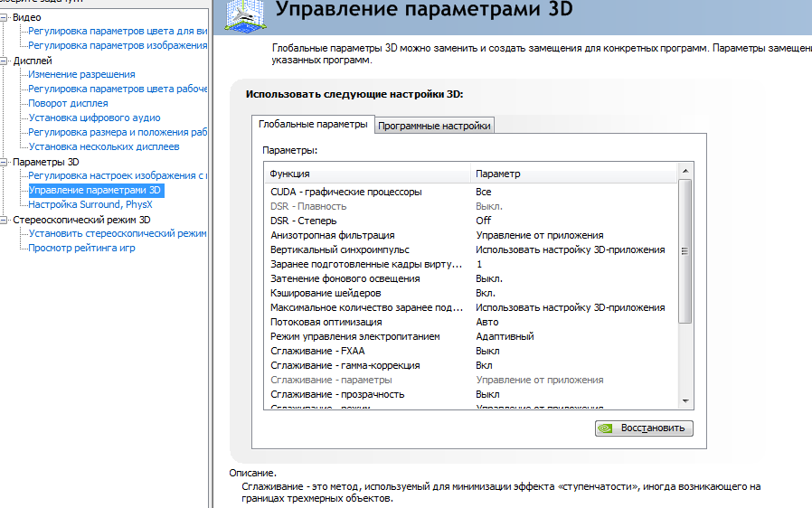Click the NVIDIA icon on Восстановить button
The height and width of the screenshot is (508, 812).
click(605, 428)
